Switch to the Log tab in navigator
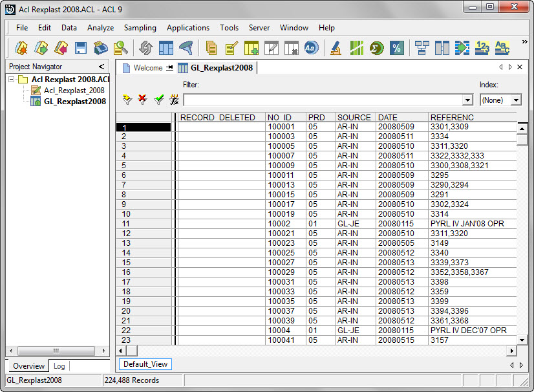The height and width of the screenshot is (392, 534). [59, 366]
